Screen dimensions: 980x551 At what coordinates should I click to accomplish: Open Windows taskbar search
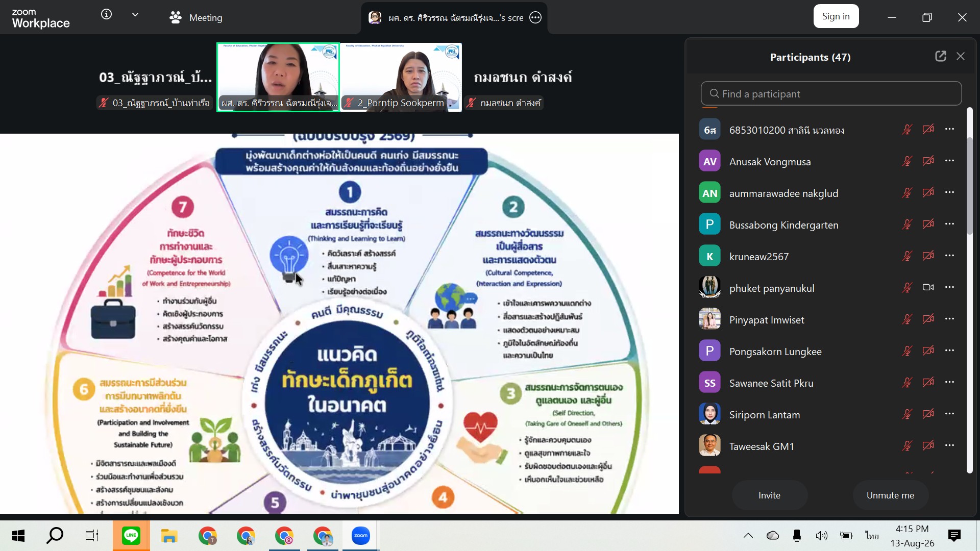click(55, 536)
